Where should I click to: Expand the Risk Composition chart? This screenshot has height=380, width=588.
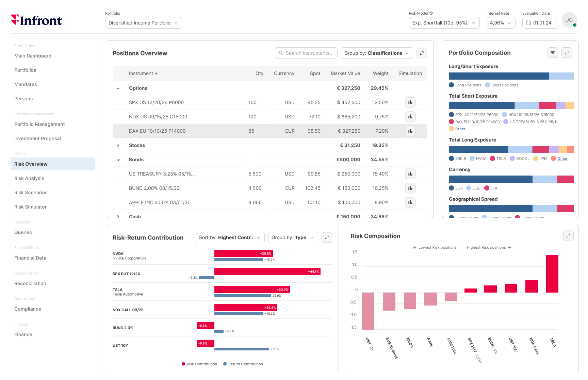[568, 236]
